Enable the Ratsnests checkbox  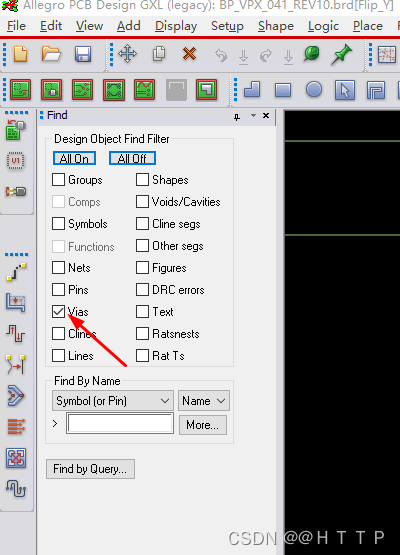tap(142, 333)
